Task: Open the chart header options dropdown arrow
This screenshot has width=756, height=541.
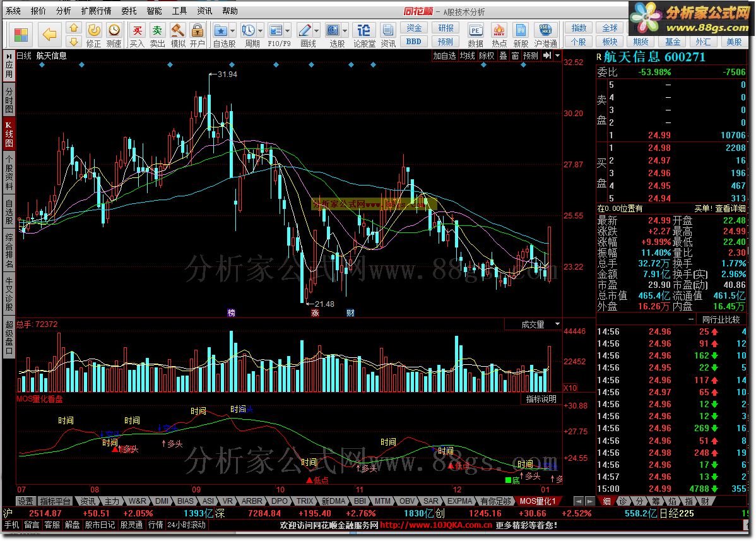Action: click(558, 56)
